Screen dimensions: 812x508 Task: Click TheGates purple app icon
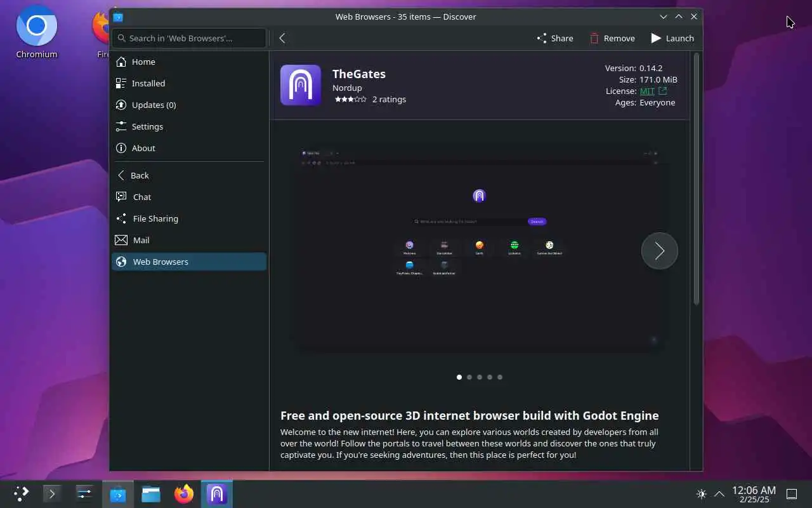click(301, 85)
